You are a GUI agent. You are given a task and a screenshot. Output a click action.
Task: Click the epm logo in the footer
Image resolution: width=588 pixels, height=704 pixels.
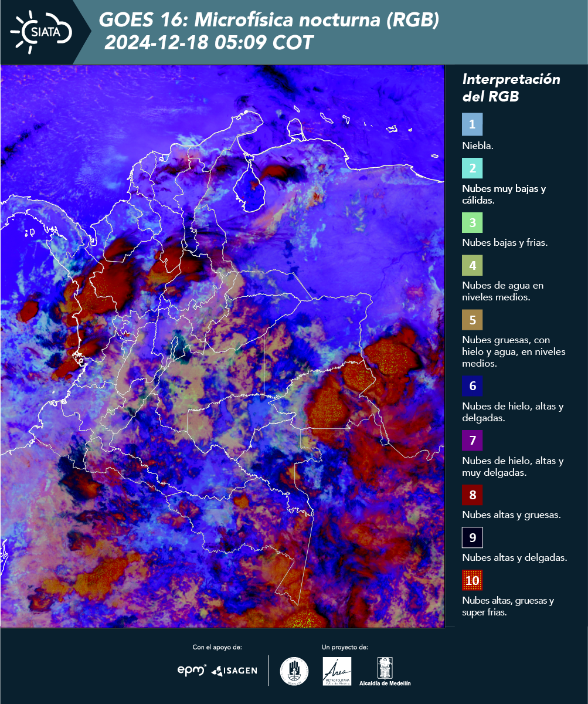tap(191, 669)
